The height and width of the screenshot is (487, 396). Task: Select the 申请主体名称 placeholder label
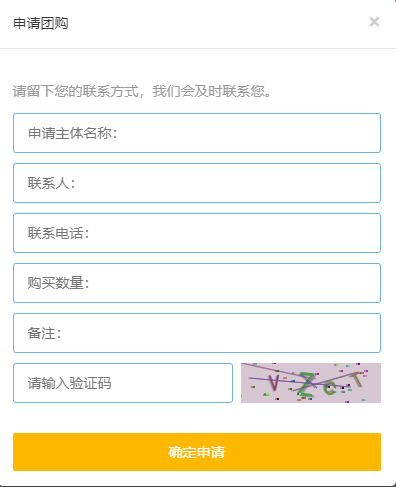tap(73, 133)
